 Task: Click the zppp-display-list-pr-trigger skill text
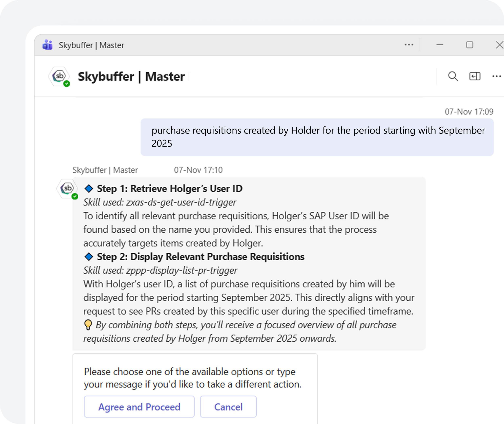tap(182, 270)
